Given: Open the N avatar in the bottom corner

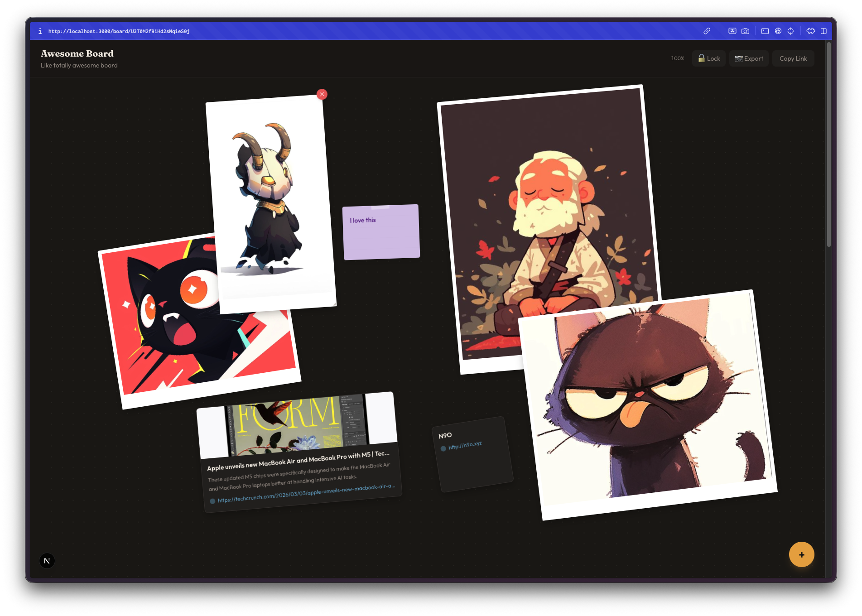Looking at the screenshot, I should (47, 560).
